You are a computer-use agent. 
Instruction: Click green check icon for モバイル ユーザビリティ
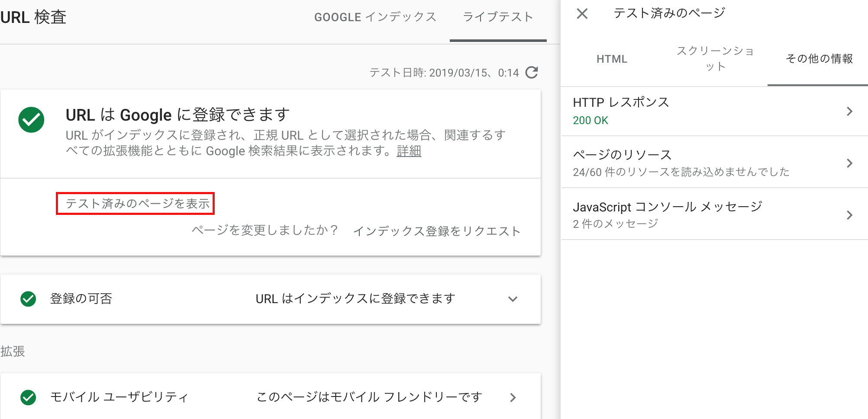(x=28, y=397)
